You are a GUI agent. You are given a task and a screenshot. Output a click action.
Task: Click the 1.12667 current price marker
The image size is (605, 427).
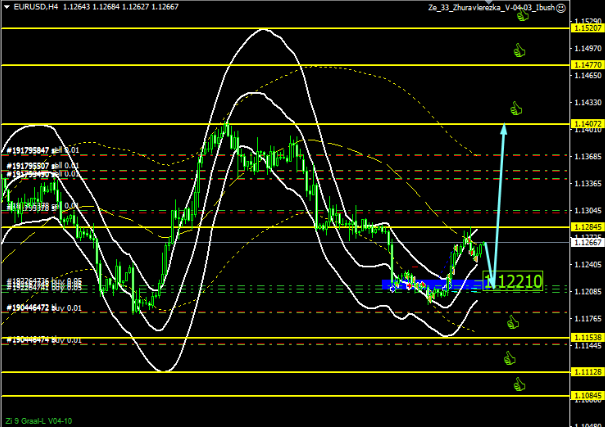[587, 243]
